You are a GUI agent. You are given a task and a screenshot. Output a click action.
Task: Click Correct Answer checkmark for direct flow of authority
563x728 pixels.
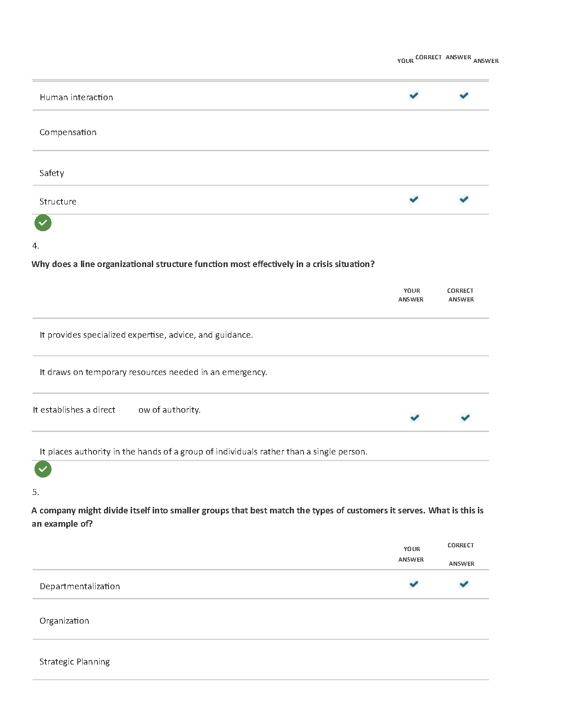[x=465, y=418]
